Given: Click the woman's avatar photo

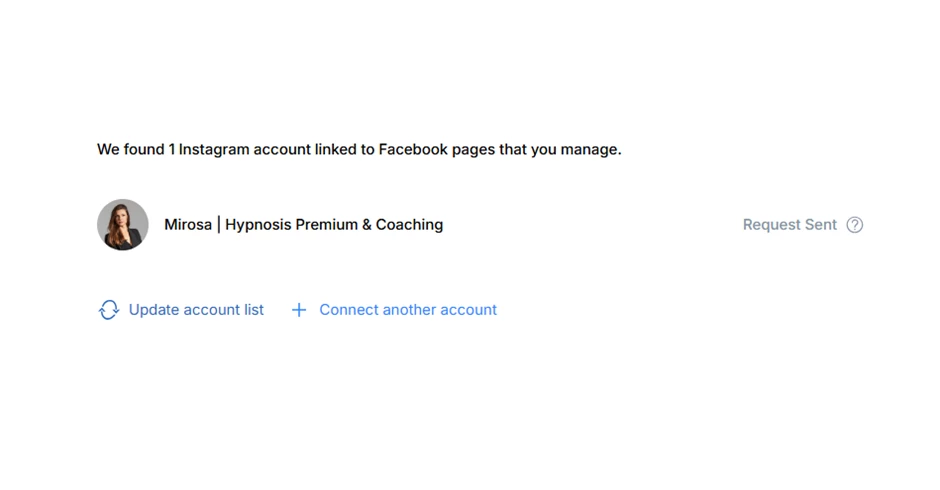Looking at the screenshot, I should (x=123, y=224).
